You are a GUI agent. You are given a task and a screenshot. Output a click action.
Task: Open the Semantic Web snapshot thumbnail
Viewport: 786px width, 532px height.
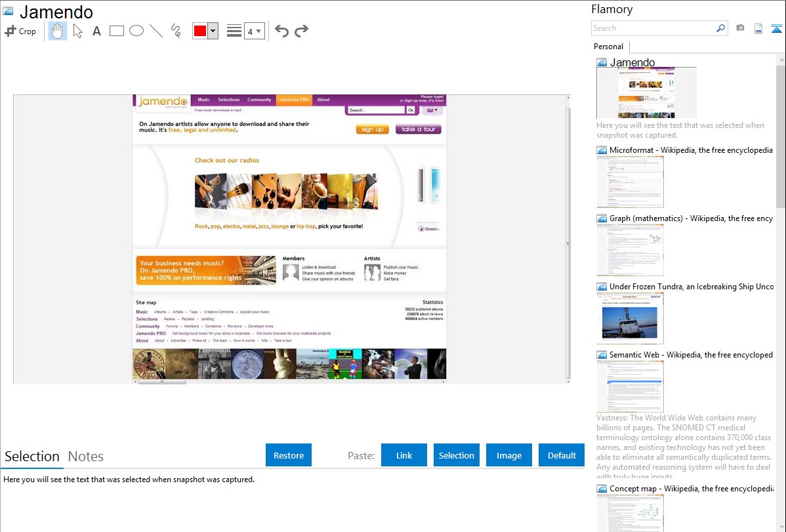point(630,386)
